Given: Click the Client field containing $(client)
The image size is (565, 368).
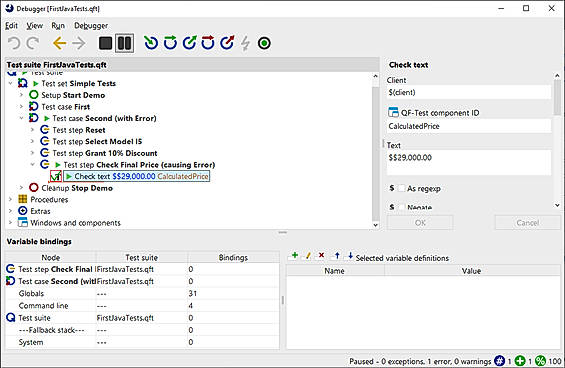Looking at the screenshot, I should click(x=469, y=92).
